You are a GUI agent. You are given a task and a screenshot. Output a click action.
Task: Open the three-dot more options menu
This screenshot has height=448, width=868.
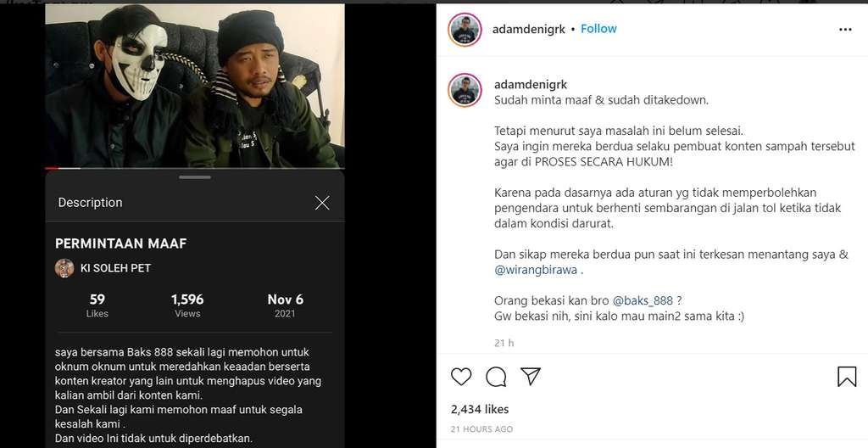pyautogui.click(x=845, y=30)
